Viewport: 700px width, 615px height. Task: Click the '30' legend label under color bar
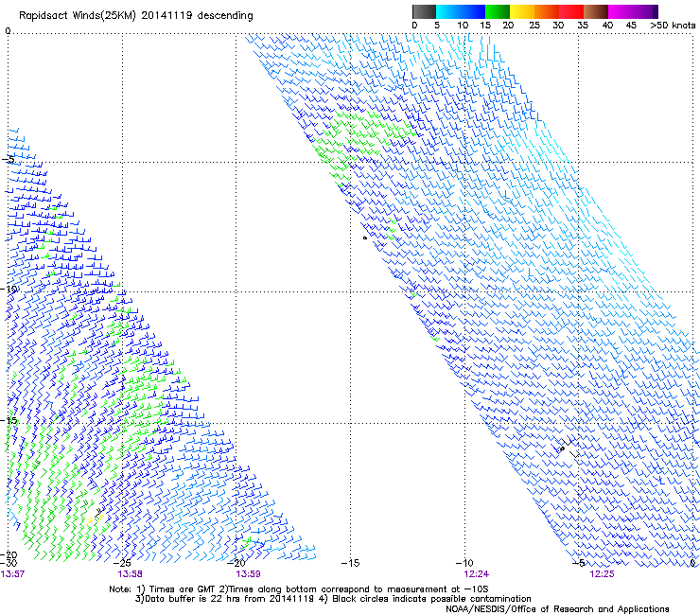pos(558,26)
